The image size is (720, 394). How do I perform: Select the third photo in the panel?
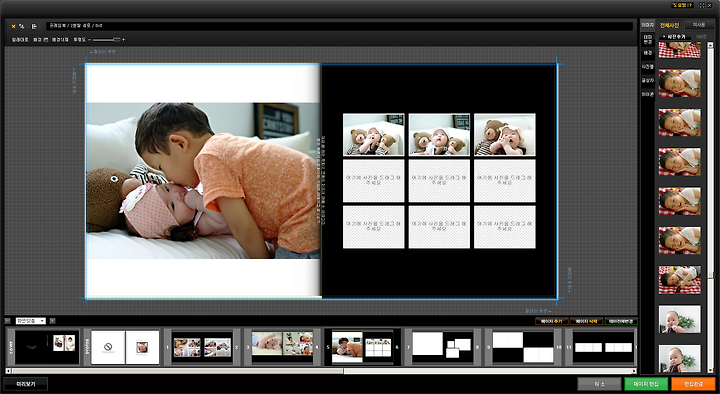coord(680,123)
